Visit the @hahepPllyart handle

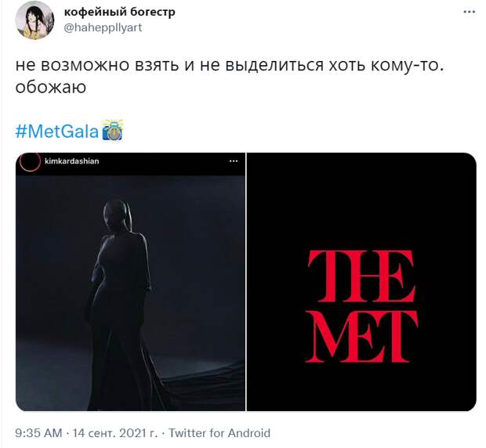tap(103, 27)
